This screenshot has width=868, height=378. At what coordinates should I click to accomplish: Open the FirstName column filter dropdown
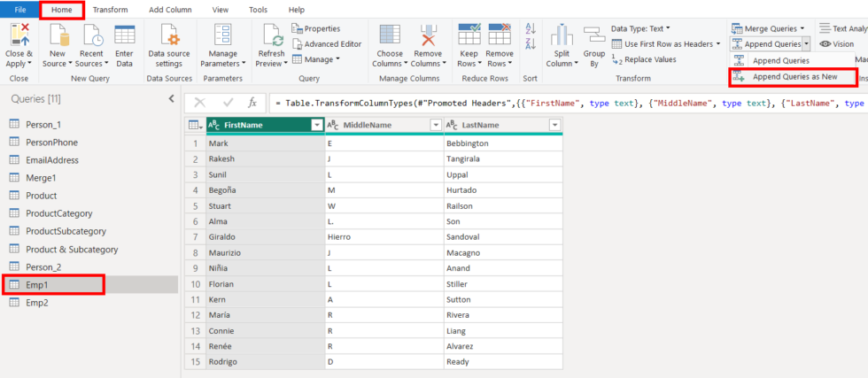(317, 126)
